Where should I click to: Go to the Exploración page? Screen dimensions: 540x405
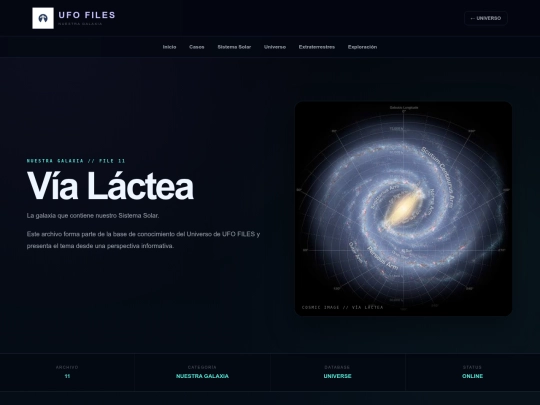pos(362,47)
